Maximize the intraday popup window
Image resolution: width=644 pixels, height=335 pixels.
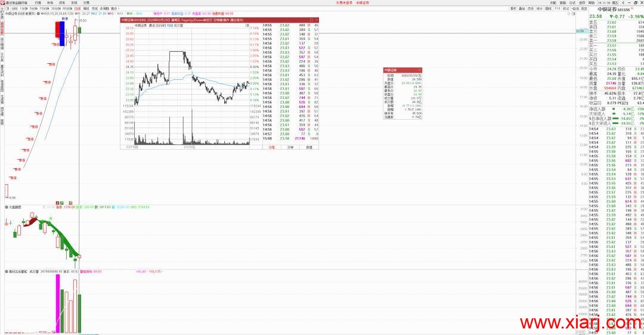coord(311,20)
